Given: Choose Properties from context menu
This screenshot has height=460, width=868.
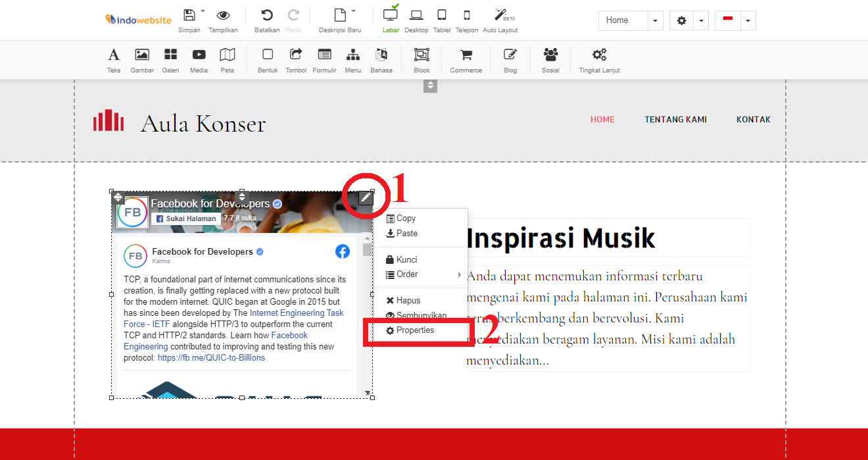Looking at the screenshot, I should coord(415,330).
